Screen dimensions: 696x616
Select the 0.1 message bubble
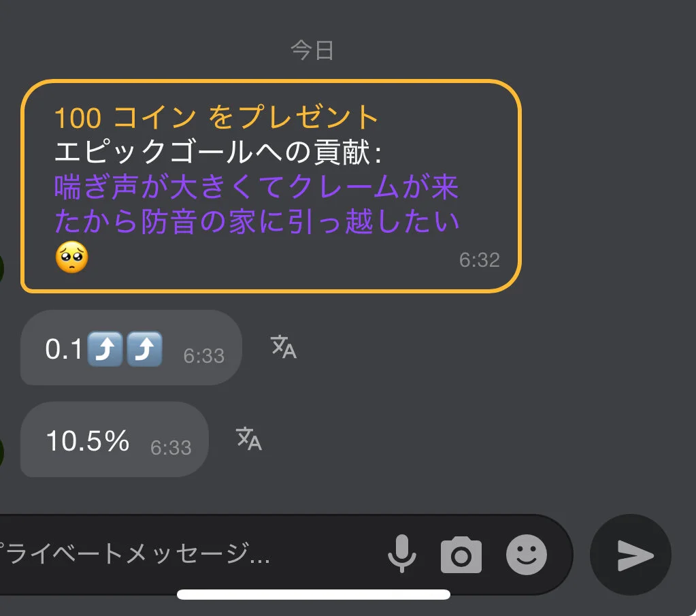coord(131,348)
